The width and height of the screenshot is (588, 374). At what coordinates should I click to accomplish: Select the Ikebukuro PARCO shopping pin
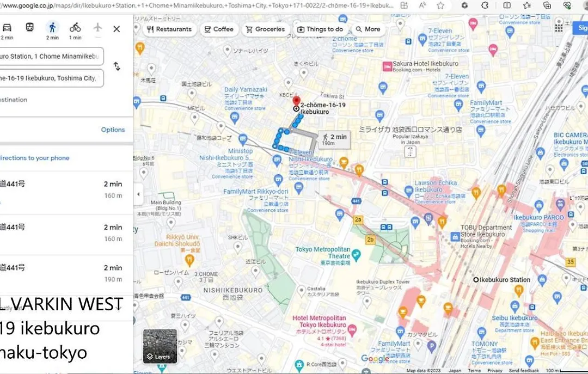539,205
